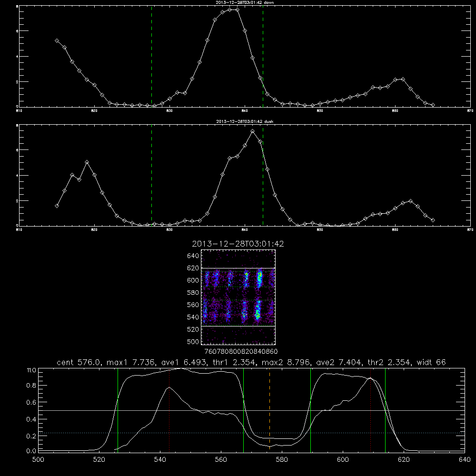Click x-axis label '620' of bottom profile plot
Viewport: 476px width, 476px height.
(404, 460)
